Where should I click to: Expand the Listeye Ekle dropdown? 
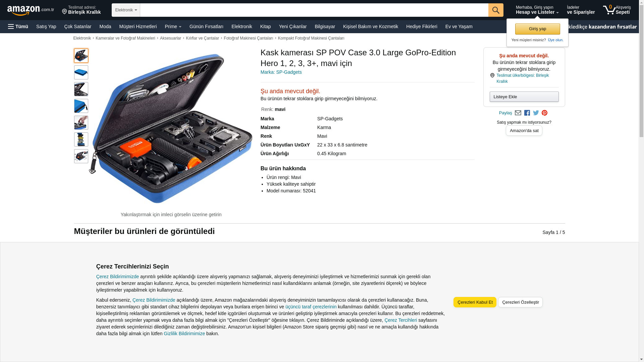(524, 97)
